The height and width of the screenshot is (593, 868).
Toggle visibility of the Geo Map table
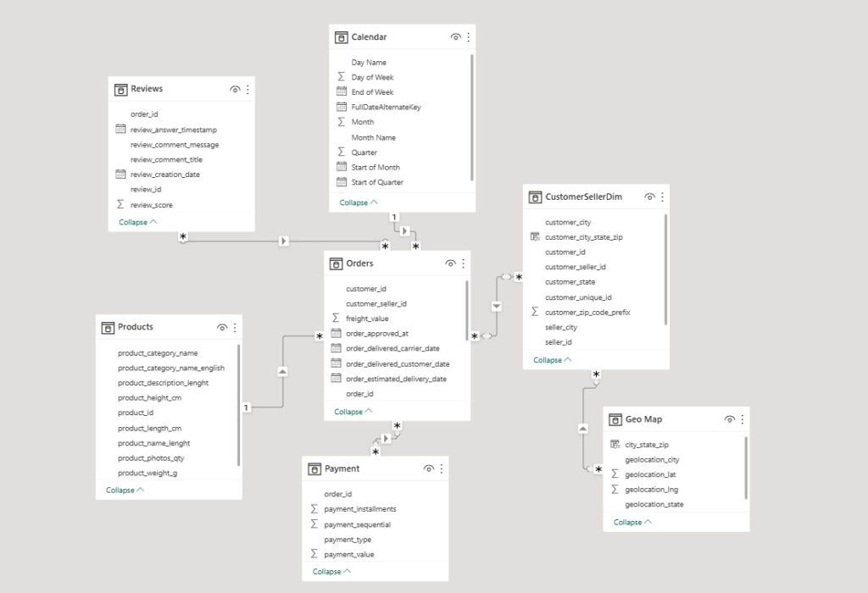coord(730,418)
